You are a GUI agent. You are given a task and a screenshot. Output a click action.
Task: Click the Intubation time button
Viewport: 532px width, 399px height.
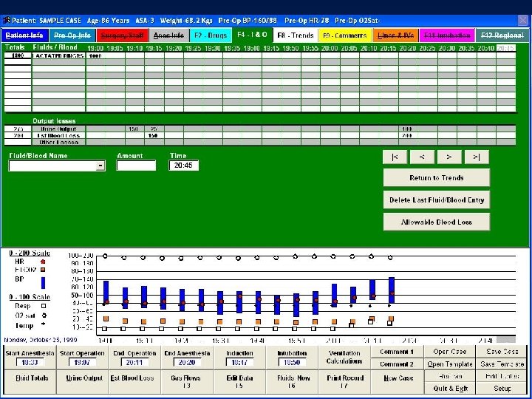point(292,358)
